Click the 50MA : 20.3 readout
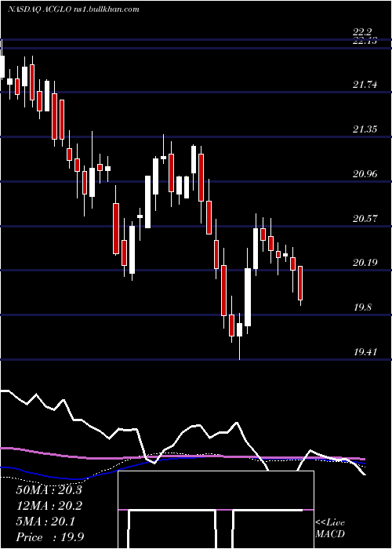Screen dimensions: 392x549 pos(49,490)
